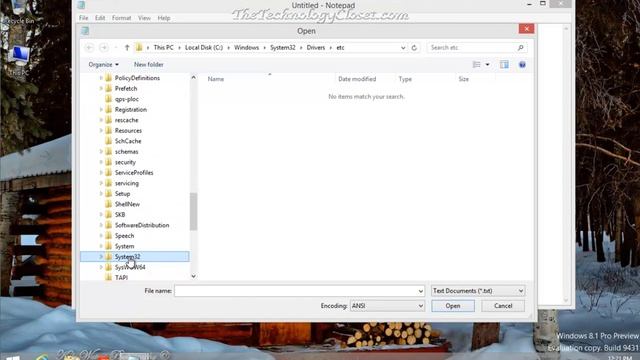The height and width of the screenshot is (360, 640).
Task: Go up one folder level arrow
Action: [x=127, y=48]
